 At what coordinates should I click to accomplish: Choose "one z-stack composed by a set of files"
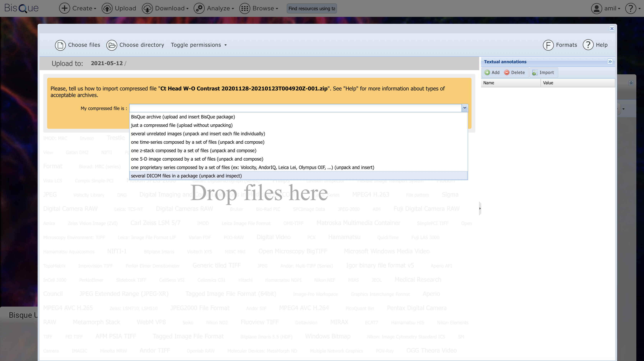(194, 150)
